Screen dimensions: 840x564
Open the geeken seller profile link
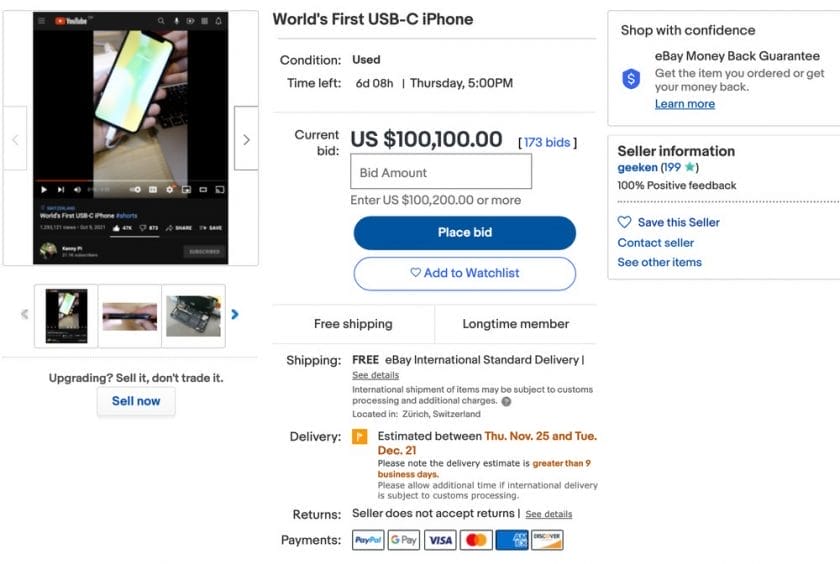click(637, 167)
